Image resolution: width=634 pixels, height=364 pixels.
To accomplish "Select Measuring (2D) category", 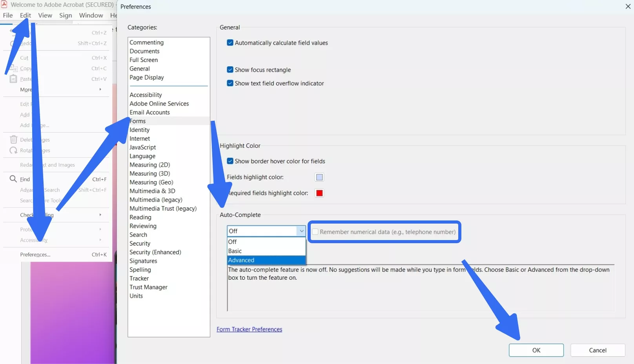I will pos(150,165).
